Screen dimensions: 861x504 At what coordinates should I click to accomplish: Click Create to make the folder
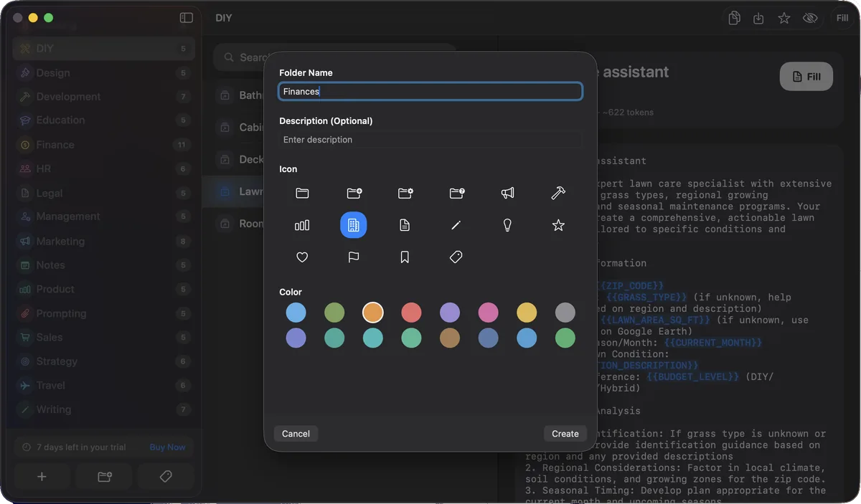565,434
